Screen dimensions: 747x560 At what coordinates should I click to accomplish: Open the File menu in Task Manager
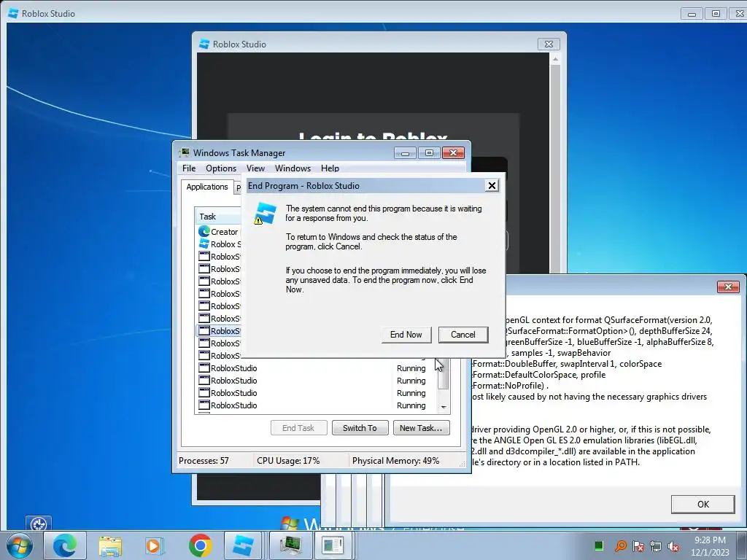click(x=189, y=168)
